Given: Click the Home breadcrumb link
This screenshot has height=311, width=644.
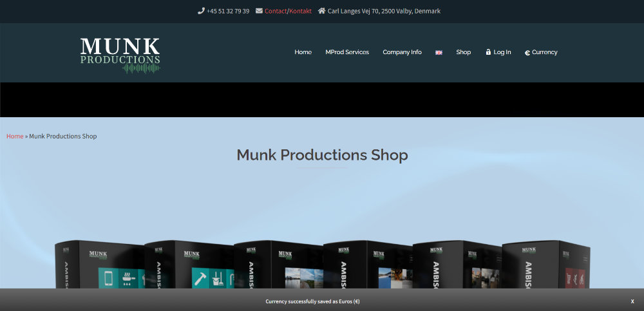Looking at the screenshot, I should pyautogui.click(x=15, y=136).
